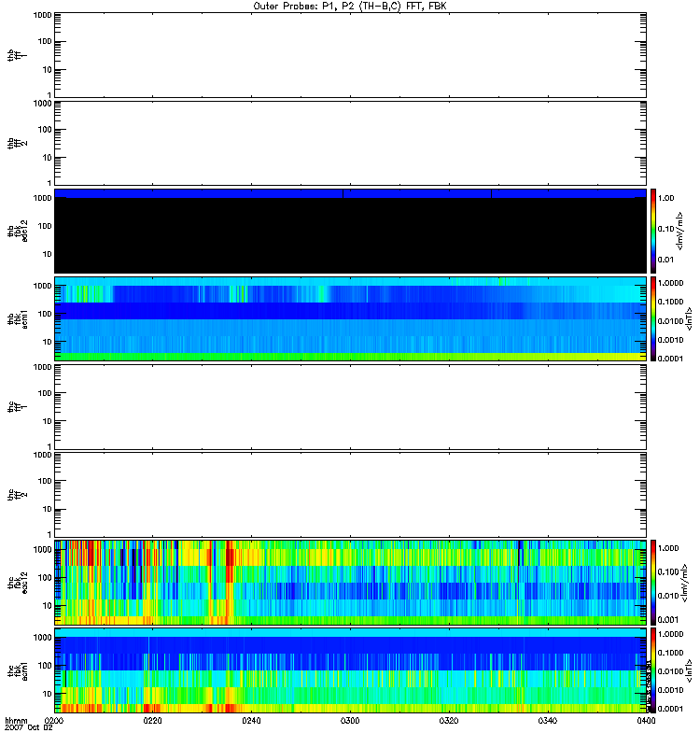The width and height of the screenshot is (700, 747).
Task: Click the 100 tick label of thb fbk scm1 panel
Action: tap(45, 314)
